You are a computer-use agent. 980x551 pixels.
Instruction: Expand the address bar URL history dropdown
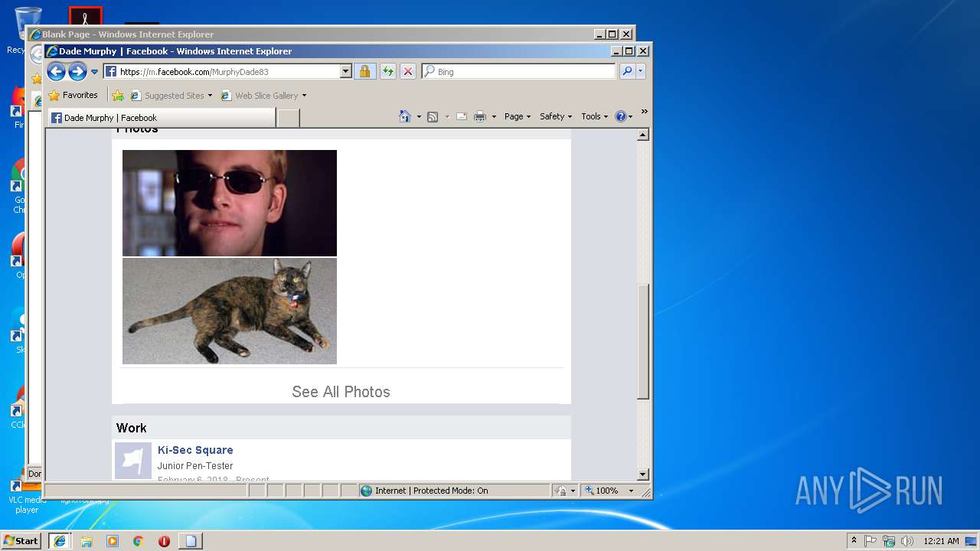click(x=345, y=72)
